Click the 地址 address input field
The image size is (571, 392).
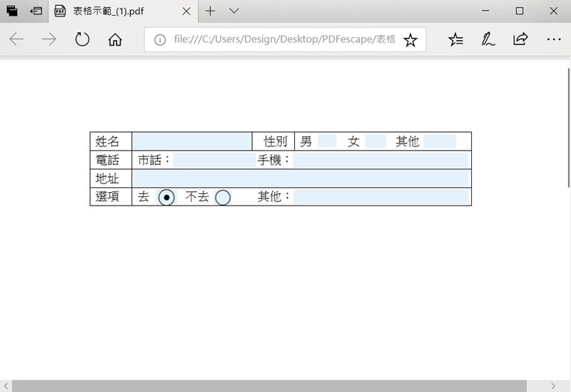pyautogui.click(x=300, y=179)
